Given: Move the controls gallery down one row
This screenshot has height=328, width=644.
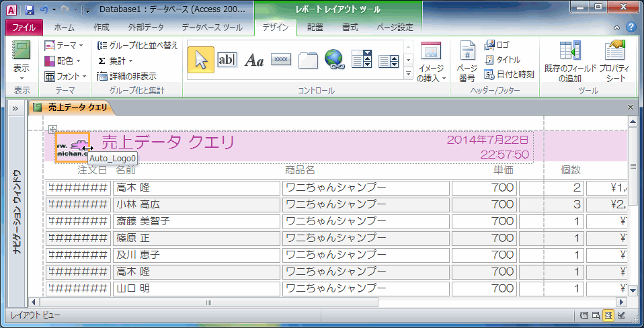Looking at the screenshot, I should tap(408, 60).
